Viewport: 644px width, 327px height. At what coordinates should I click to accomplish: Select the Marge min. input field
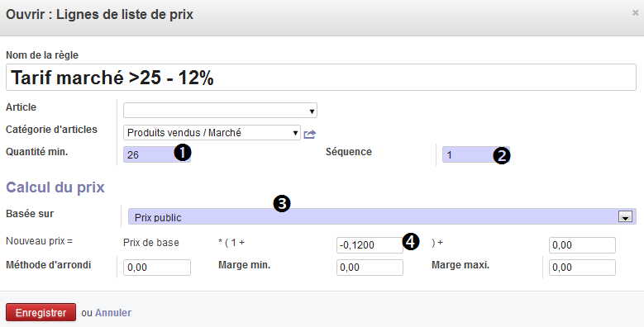pyautogui.click(x=370, y=267)
